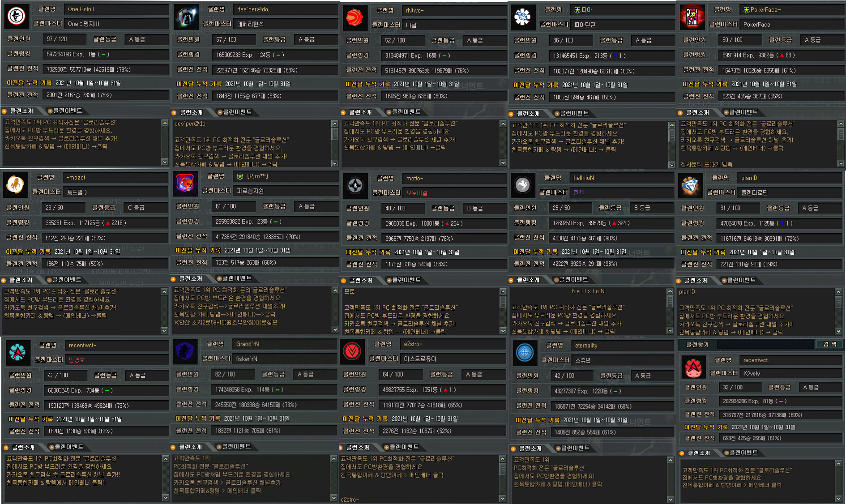
Task: Select the eternality blue emblem
Action: (x=525, y=353)
